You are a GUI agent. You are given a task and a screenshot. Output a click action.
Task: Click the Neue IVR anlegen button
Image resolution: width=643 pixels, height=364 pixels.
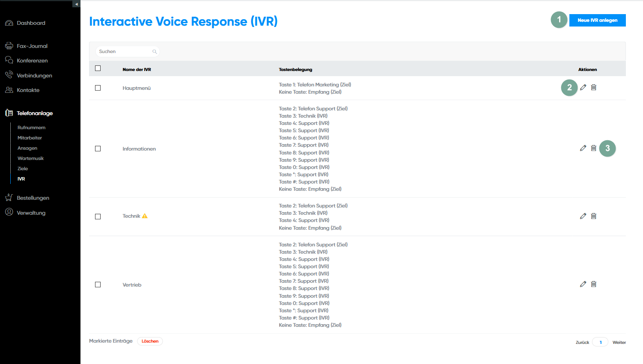pos(597,20)
